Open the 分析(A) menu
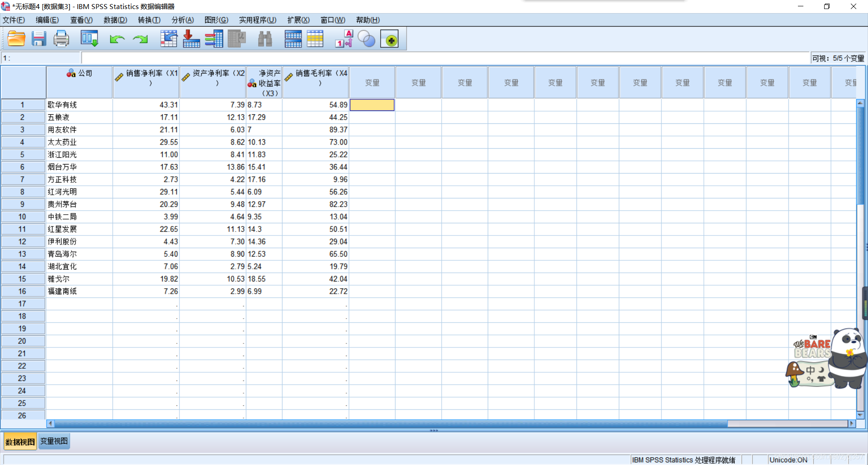The height and width of the screenshot is (465, 868). (x=183, y=20)
